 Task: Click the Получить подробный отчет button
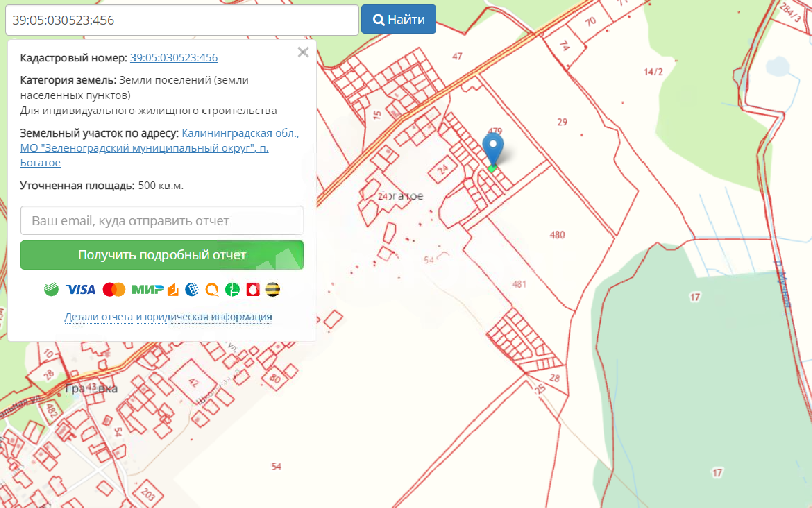[x=162, y=255]
